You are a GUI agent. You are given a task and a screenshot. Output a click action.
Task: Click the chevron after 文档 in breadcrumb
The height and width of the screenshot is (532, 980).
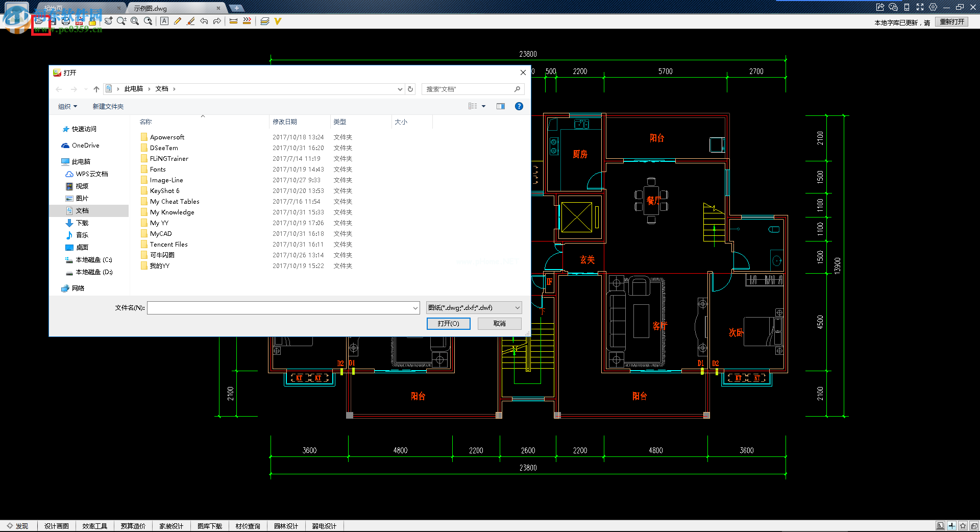pyautogui.click(x=174, y=89)
